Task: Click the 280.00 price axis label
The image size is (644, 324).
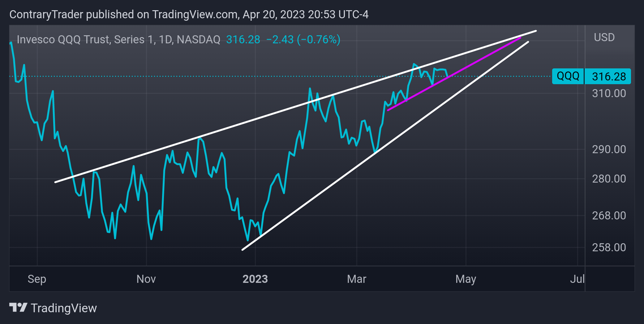Action: tap(609, 179)
